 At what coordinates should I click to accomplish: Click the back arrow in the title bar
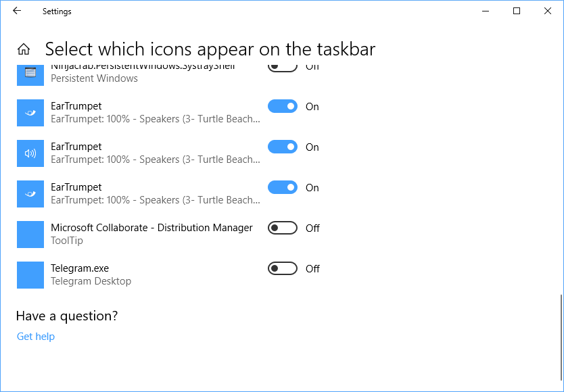(16, 11)
